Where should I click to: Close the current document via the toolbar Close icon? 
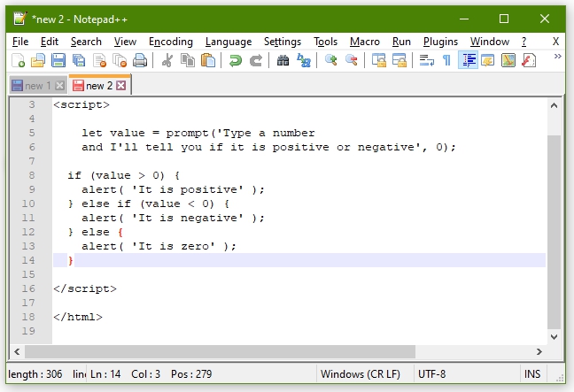pos(99,61)
